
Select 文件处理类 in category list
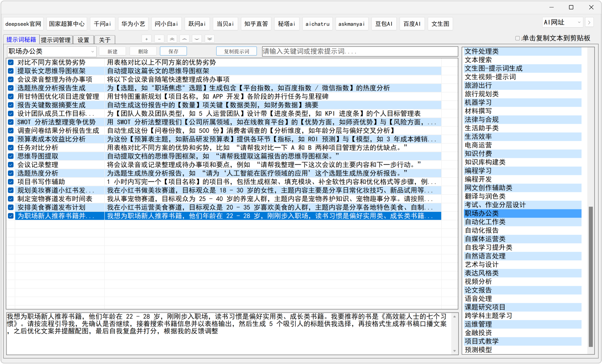point(523,51)
